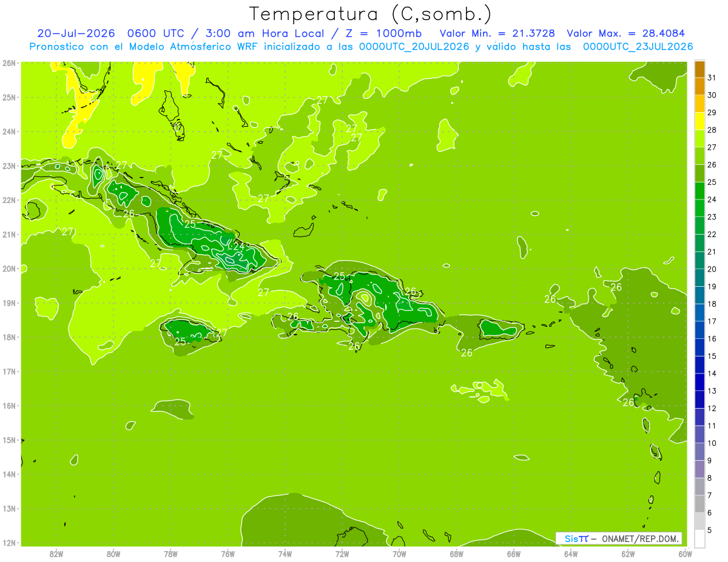
Task: Click color scale value 31
Action: 712,78
